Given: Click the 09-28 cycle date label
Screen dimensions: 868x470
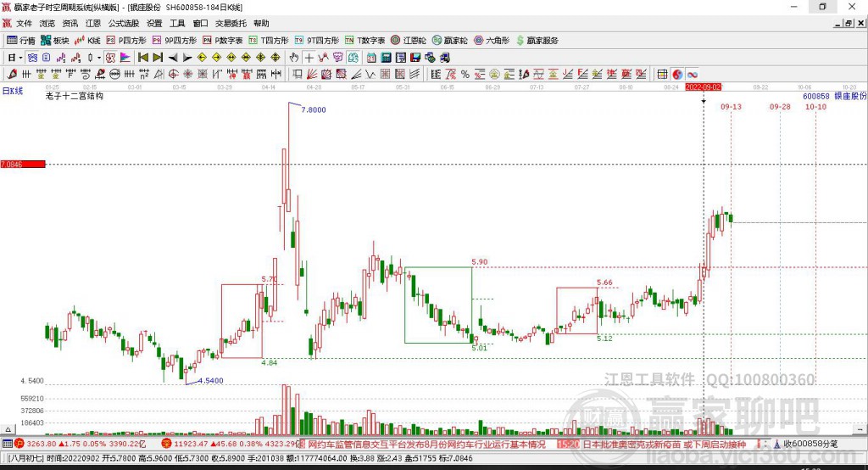Looking at the screenshot, I should (780, 106).
